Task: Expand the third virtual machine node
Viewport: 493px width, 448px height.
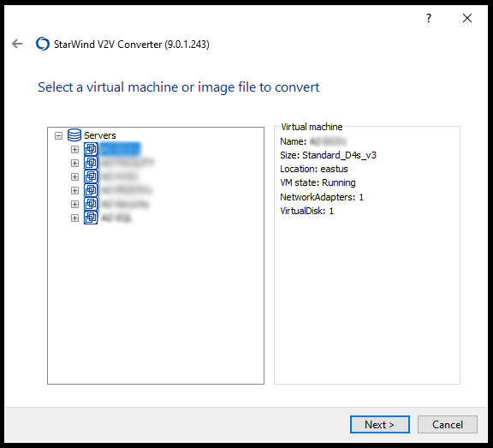Action: 74,176
